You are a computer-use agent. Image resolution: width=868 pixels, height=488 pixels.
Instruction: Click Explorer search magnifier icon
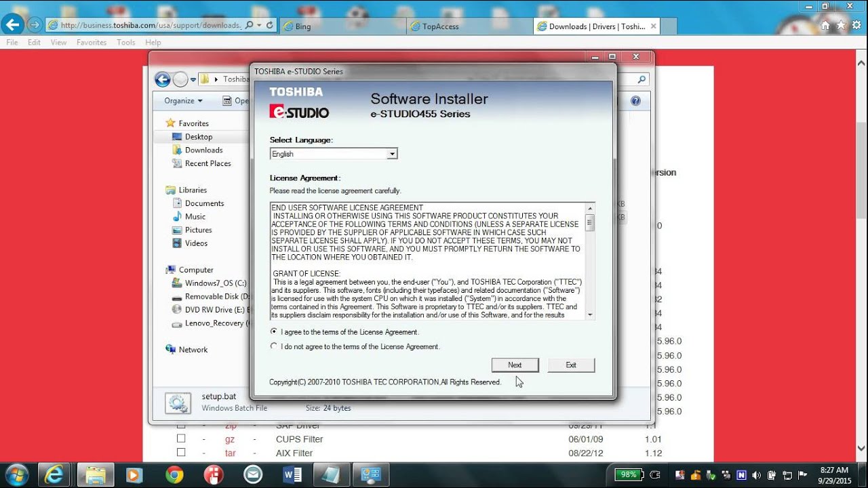pos(642,79)
